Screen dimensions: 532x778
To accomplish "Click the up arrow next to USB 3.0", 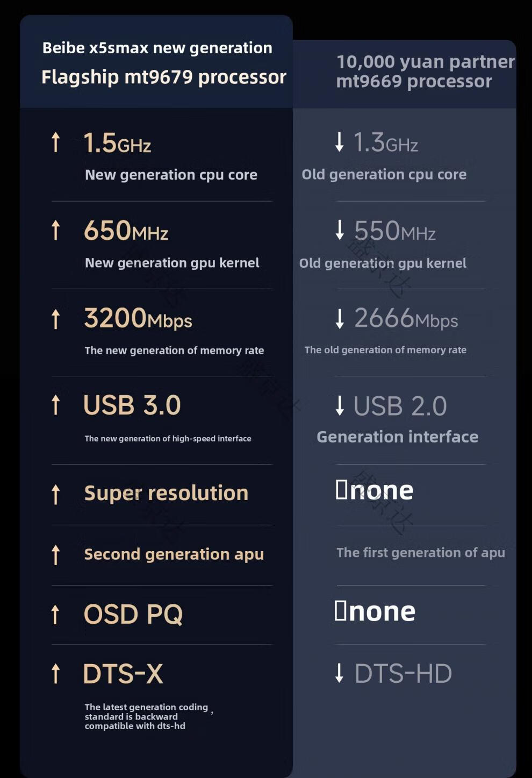I will [55, 405].
